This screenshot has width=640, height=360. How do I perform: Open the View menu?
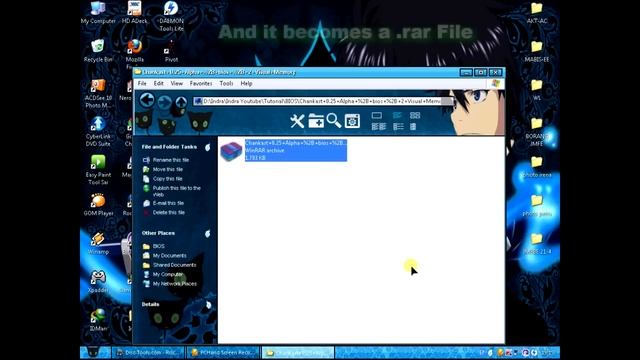176,83
